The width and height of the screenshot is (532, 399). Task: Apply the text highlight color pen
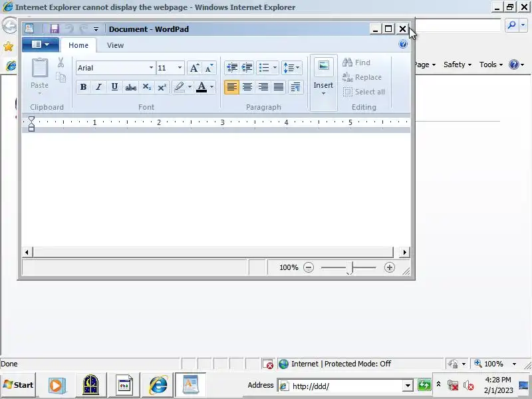[x=179, y=87]
